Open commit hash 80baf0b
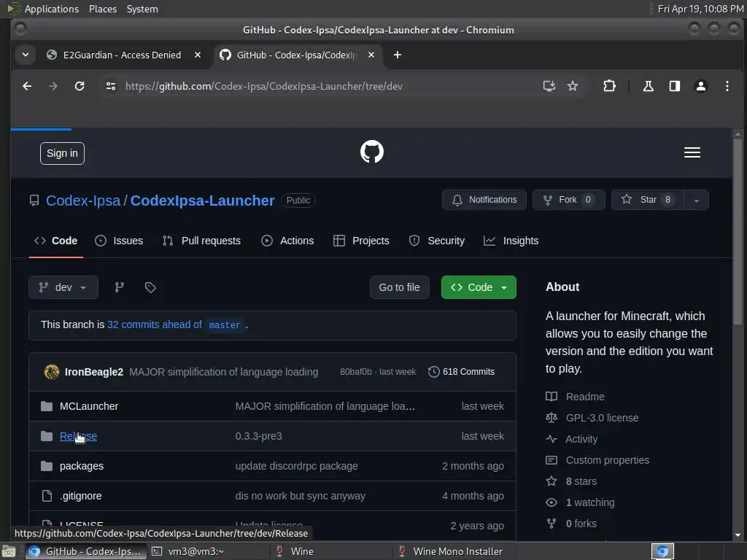 [355, 372]
